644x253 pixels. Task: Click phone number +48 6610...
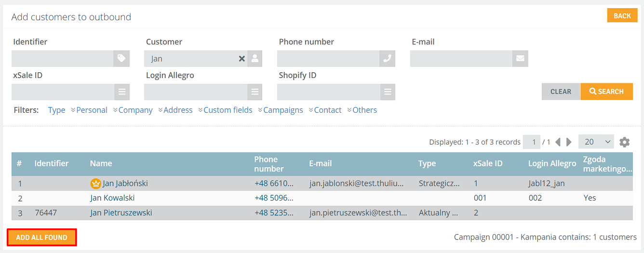click(x=274, y=183)
